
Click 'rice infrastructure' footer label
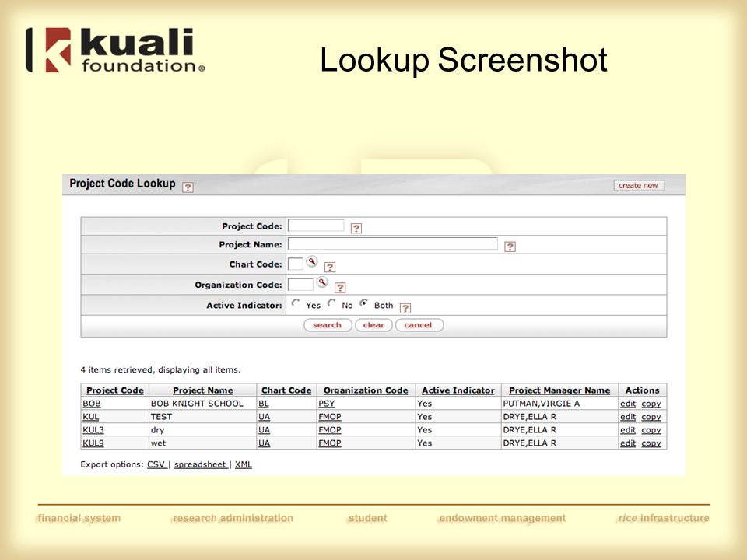[664, 518]
